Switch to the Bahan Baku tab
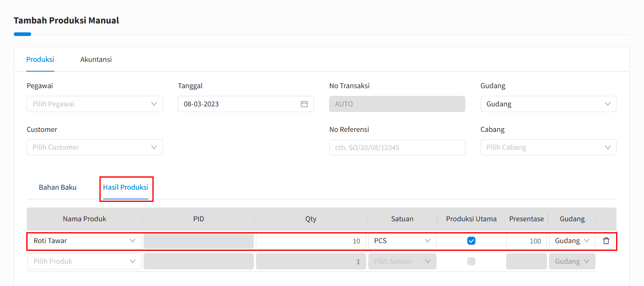The height and width of the screenshot is (286, 644). point(57,187)
